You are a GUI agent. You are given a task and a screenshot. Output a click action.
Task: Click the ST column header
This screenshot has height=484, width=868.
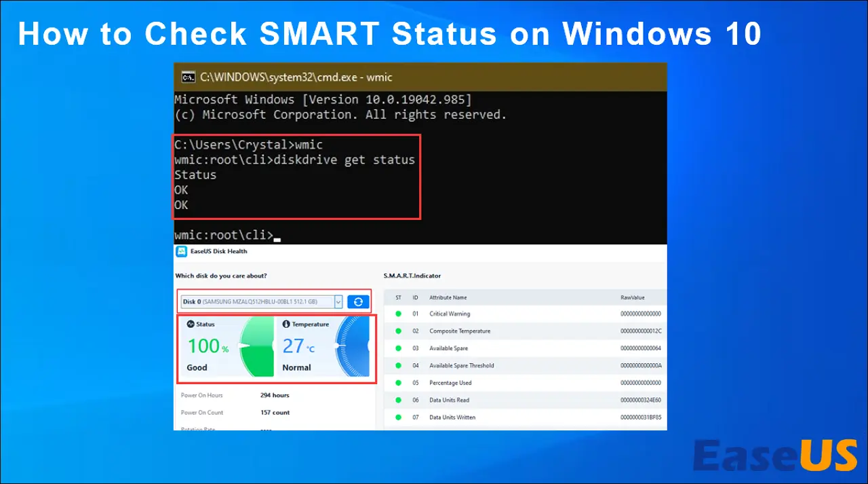click(x=398, y=297)
